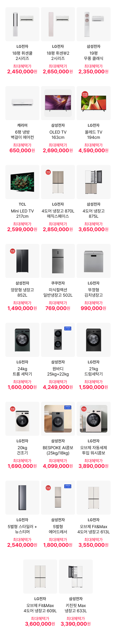The height and width of the screenshot is (644, 116).
Task: Click the blue Samsung badge on 원바디 washer
Action: point(68,329)
